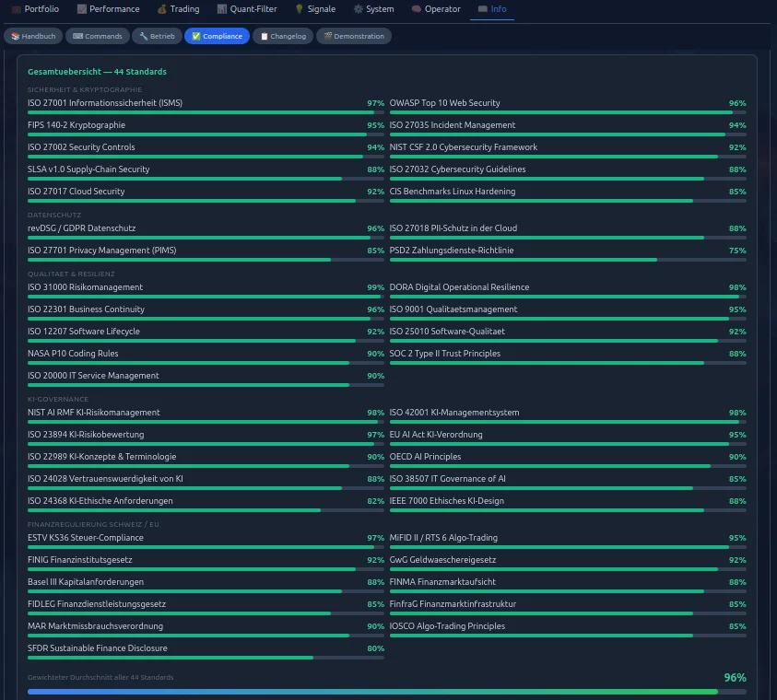Select the Info tab
Screen dimensions: 777x700
point(492,9)
